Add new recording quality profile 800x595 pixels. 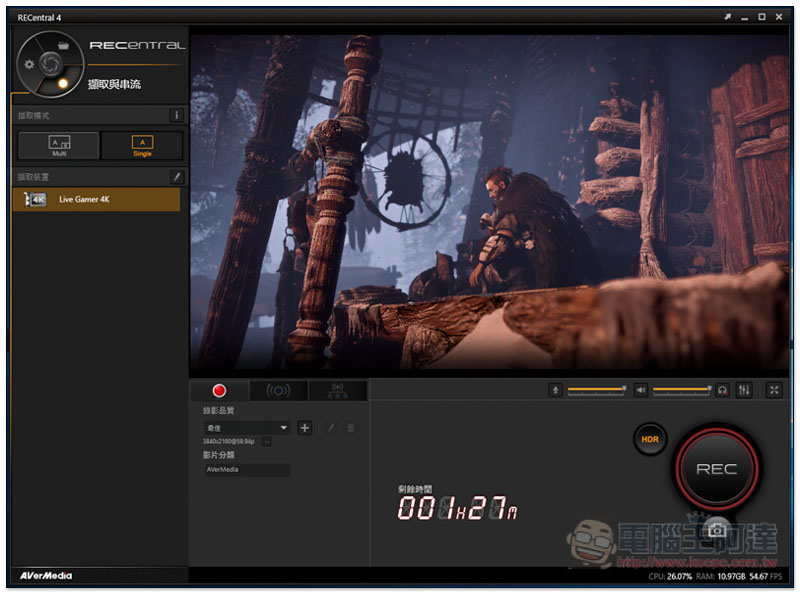click(305, 428)
